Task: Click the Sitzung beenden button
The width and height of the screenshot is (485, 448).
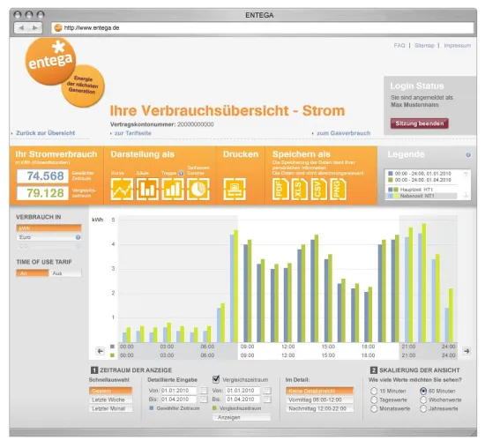Action: click(x=419, y=123)
